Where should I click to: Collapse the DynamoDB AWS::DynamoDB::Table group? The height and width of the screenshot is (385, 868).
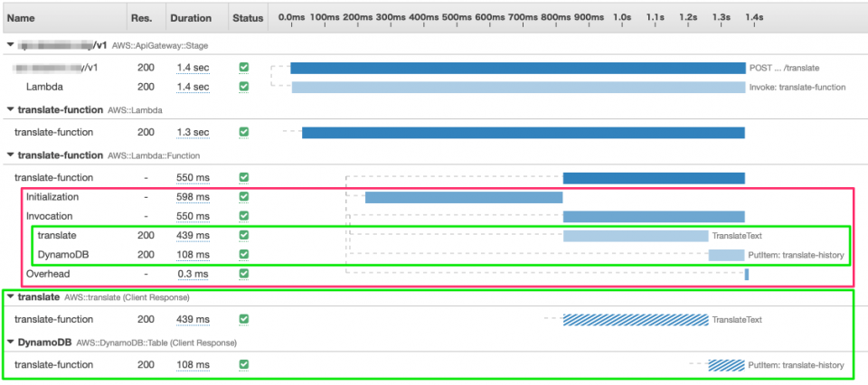tap(10, 343)
